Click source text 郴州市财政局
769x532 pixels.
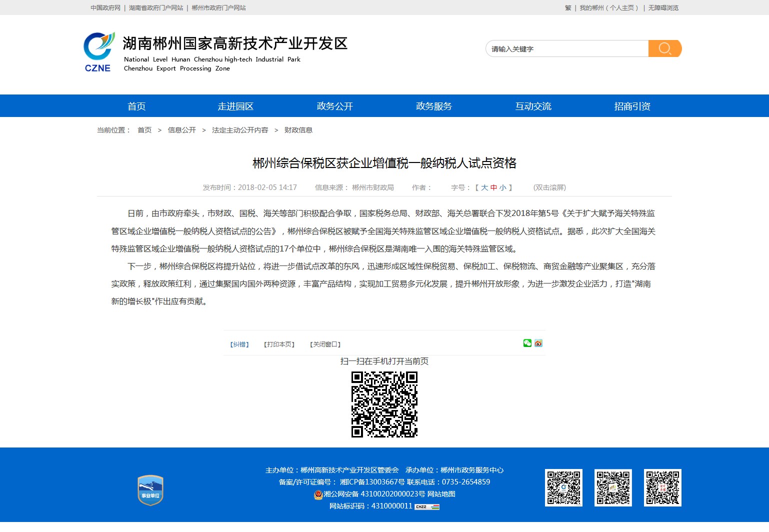point(373,187)
